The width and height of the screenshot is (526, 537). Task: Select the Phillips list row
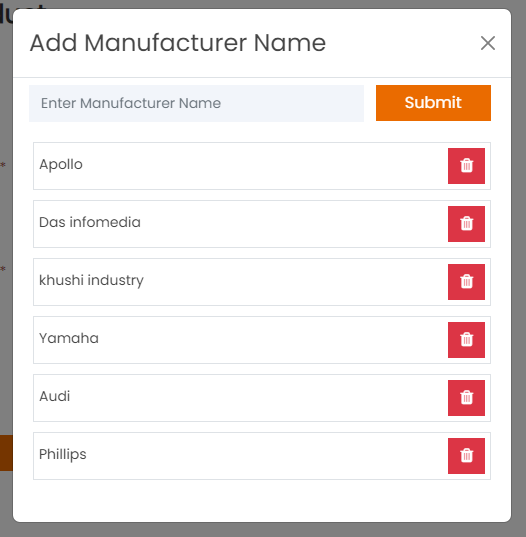(x=262, y=456)
